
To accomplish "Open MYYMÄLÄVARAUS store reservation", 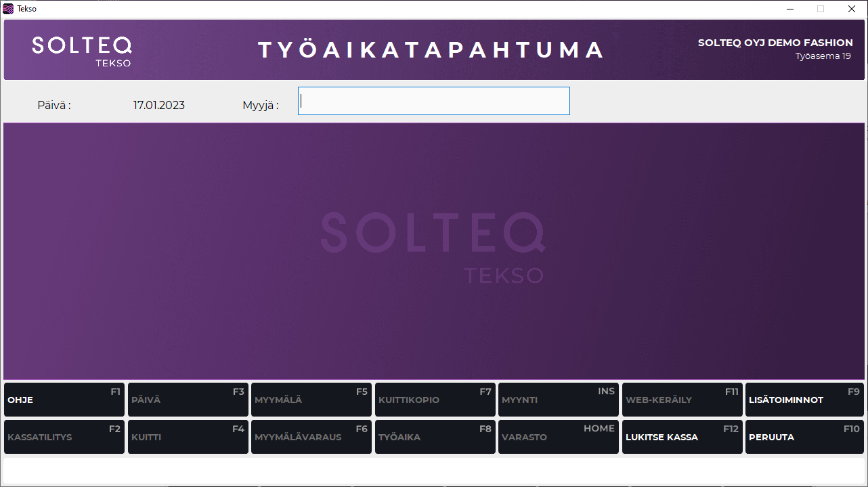I will [311, 437].
